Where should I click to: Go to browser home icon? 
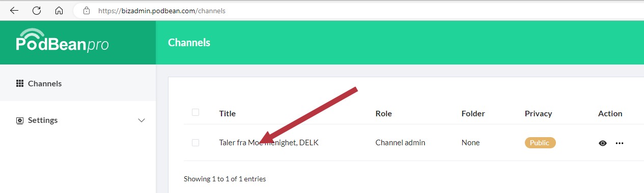(x=59, y=10)
